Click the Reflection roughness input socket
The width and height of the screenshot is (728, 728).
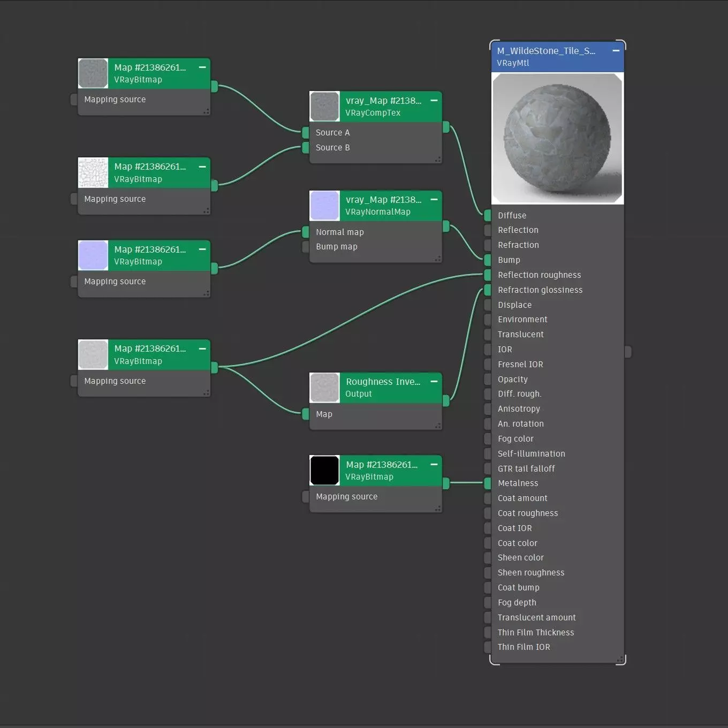tap(488, 275)
